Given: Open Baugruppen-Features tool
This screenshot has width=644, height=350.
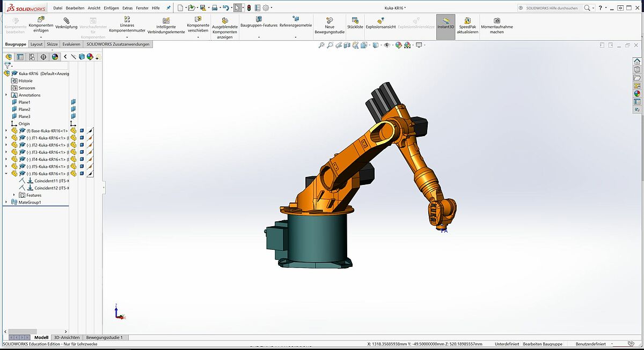Looking at the screenshot, I should [x=259, y=23].
